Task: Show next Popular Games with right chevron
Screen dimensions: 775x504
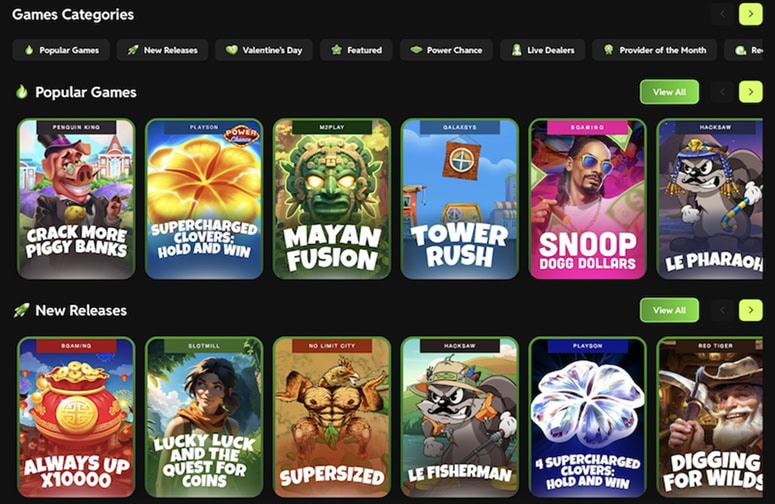Action: click(x=750, y=92)
